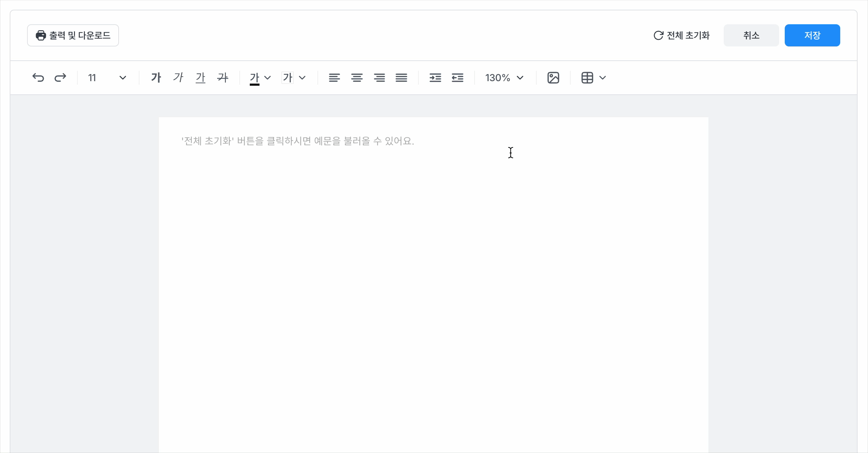Click the 출력 및 다운로드 button

pyautogui.click(x=73, y=35)
